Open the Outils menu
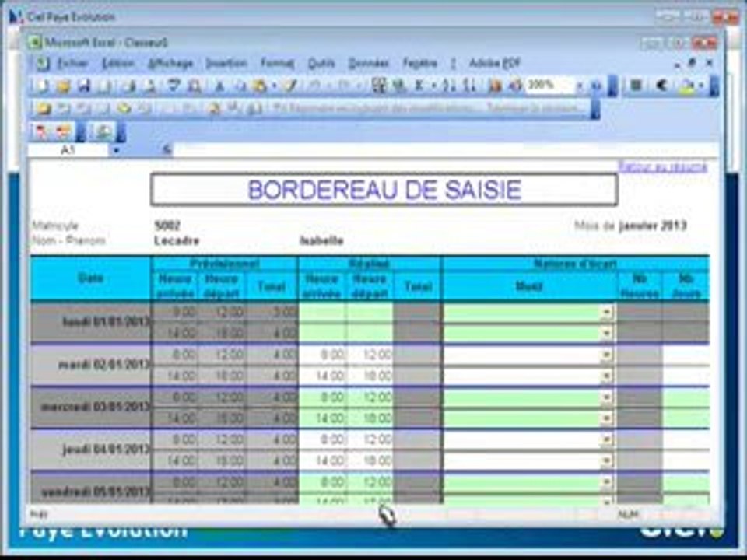This screenshot has width=747, height=560. point(321,63)
